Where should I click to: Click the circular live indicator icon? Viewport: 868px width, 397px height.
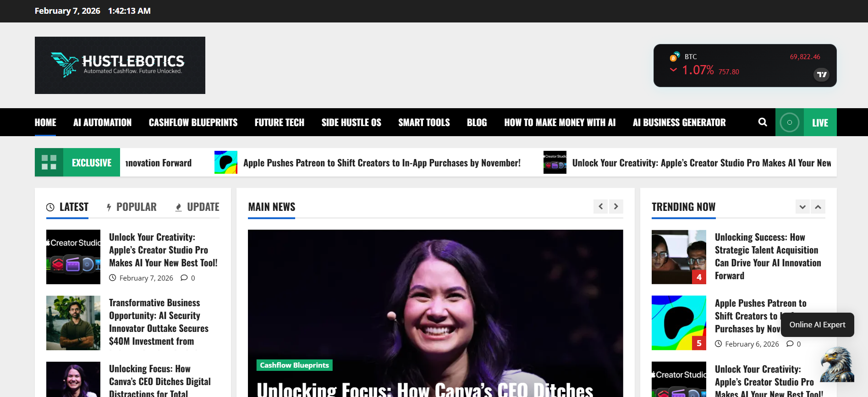790,122
